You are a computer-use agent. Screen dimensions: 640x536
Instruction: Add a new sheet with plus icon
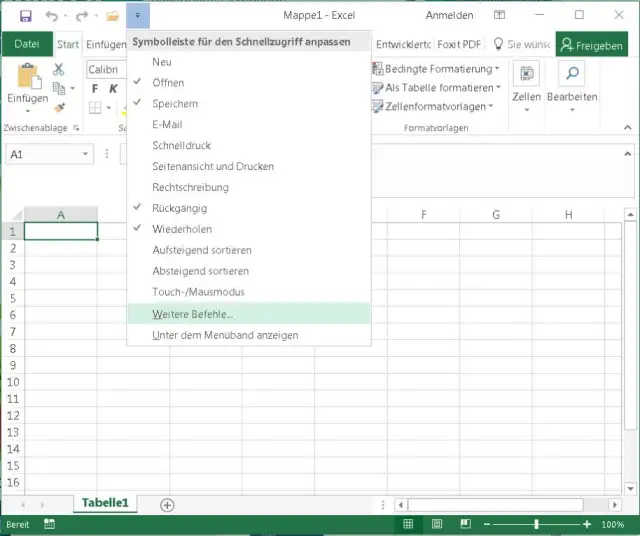click(x=167, y=505)
